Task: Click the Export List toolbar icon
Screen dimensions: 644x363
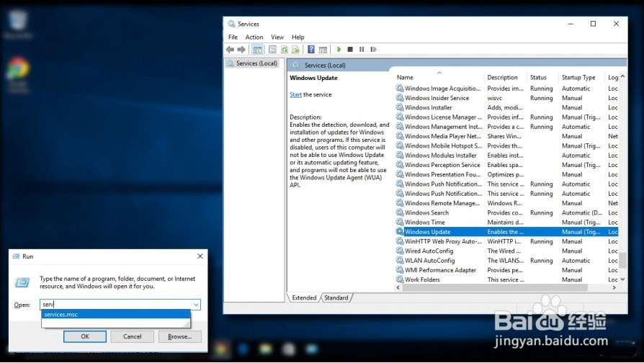Action: pyautogui.click(x=296, y=50)
